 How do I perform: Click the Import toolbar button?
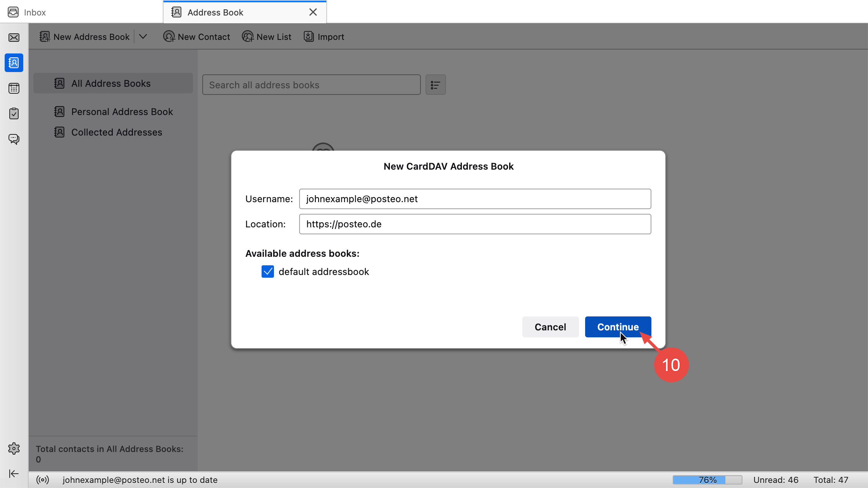coord(324,37)
